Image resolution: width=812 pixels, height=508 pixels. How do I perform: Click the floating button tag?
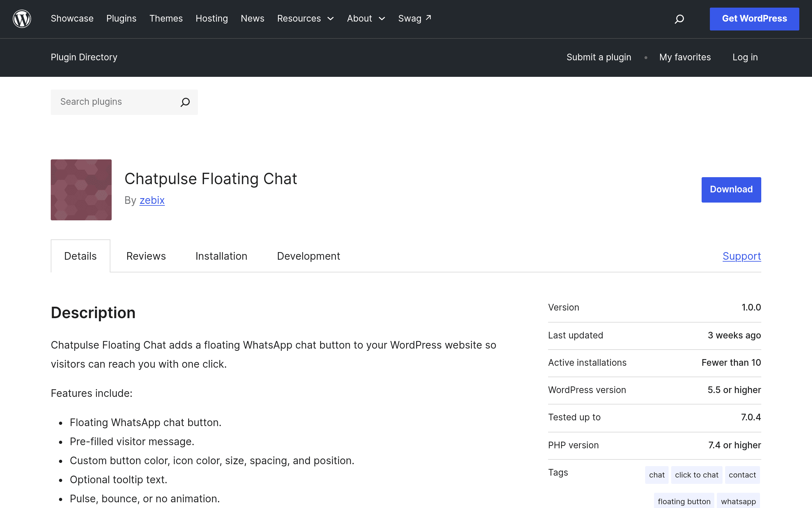pyautogui.click(x=684, y=501)
